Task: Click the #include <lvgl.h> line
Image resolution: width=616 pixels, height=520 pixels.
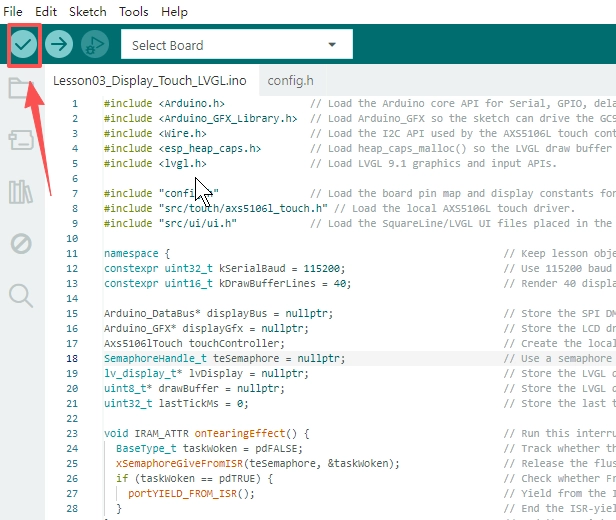Action: [155, 163]
